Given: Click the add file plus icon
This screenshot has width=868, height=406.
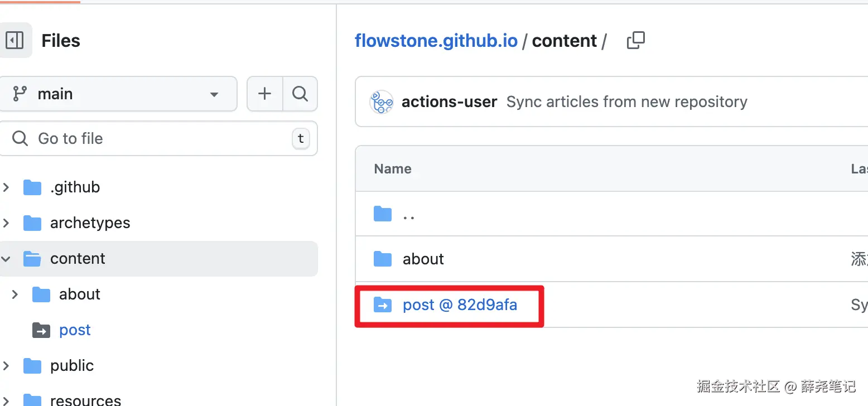Looking at the screenshot, I should pyautogui.click(x=264, y=94).
